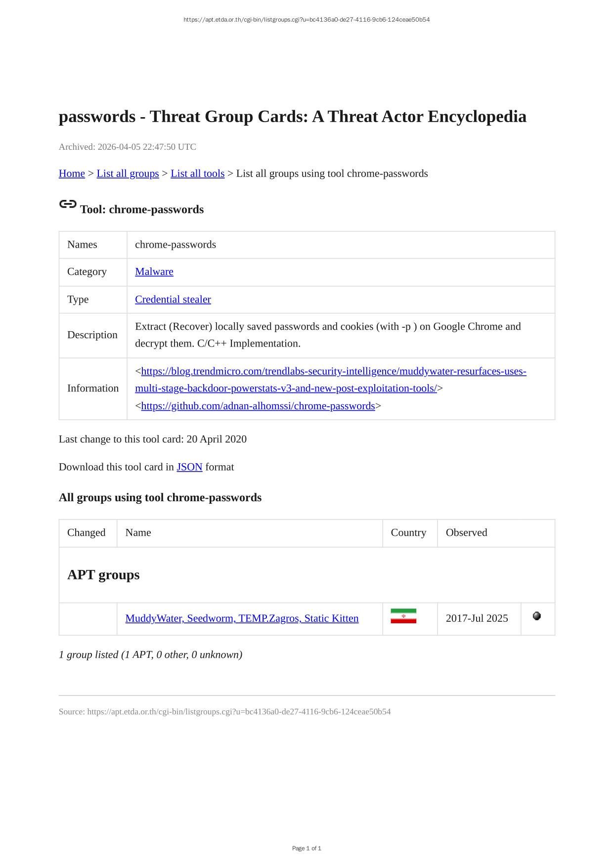Go to List all groups breadcrumb

(128, 174)
